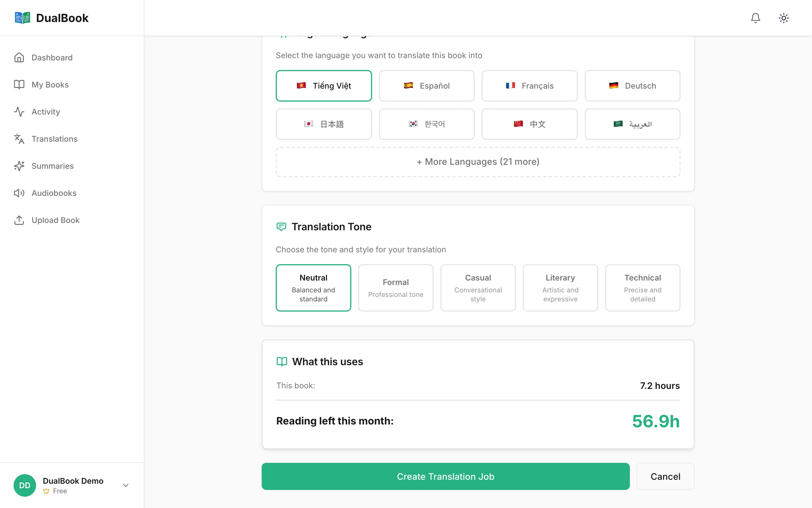
Task: Open the Summaries section
Action: [72, 166]
